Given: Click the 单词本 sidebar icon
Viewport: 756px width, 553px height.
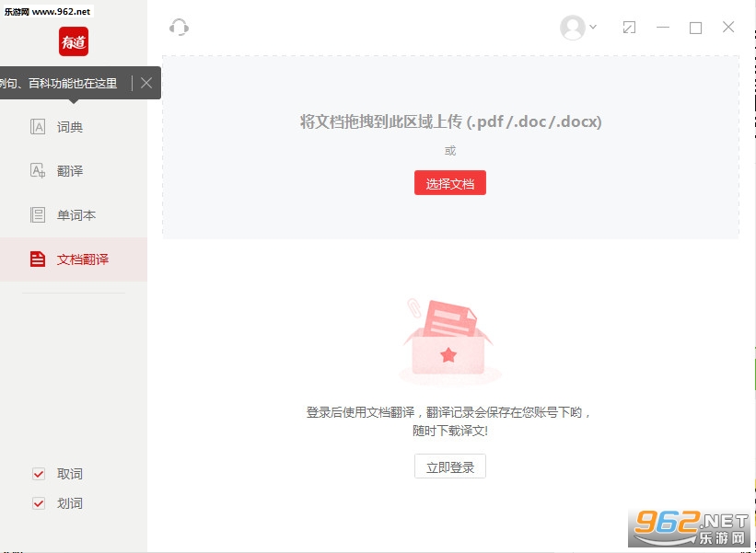Looking at the screenshot, I should [x=38, y=214].
